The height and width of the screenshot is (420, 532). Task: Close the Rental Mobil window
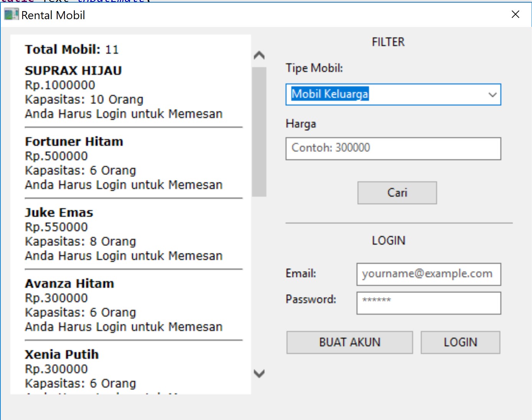pyautogui.click(x=516, y=15)
